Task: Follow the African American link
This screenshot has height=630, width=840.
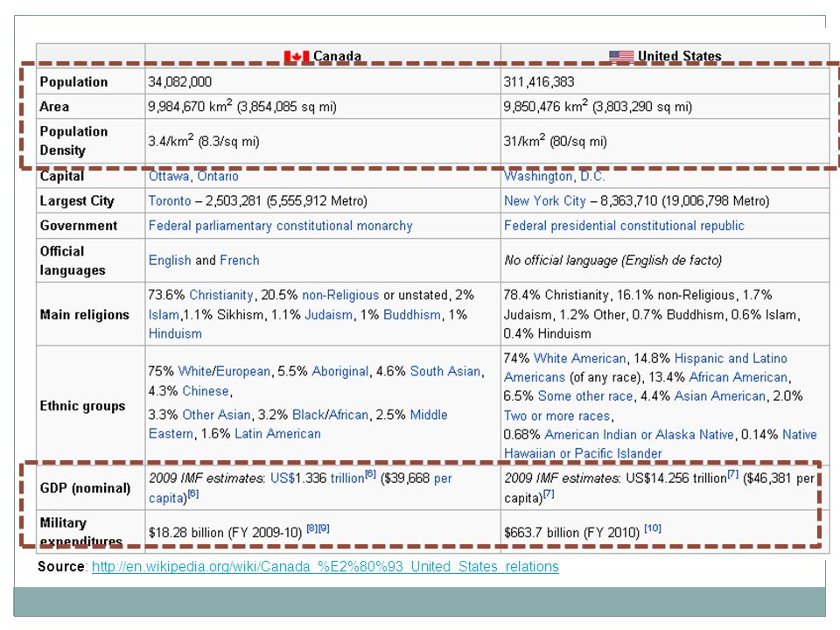Action: (x=738, y=378)
